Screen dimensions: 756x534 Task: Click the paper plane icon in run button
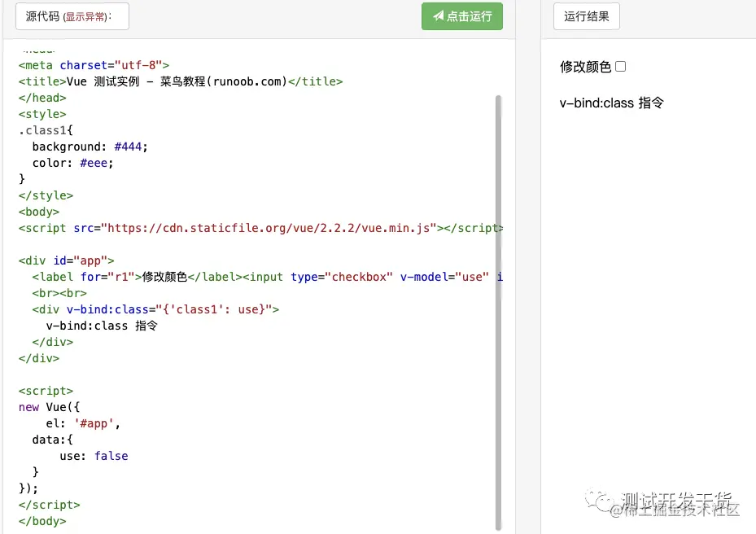point(438,16)
